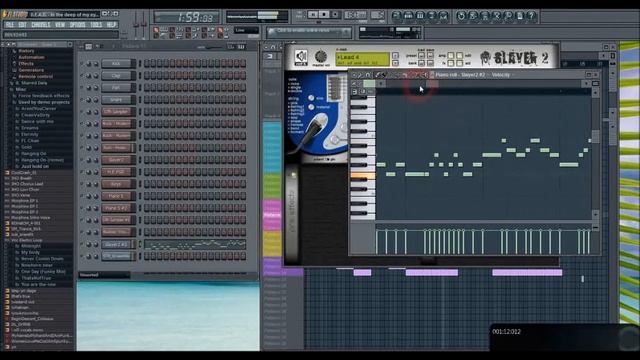Open the snap dropdown showing Line
The image size is (640, 360).
pos(247,31)
